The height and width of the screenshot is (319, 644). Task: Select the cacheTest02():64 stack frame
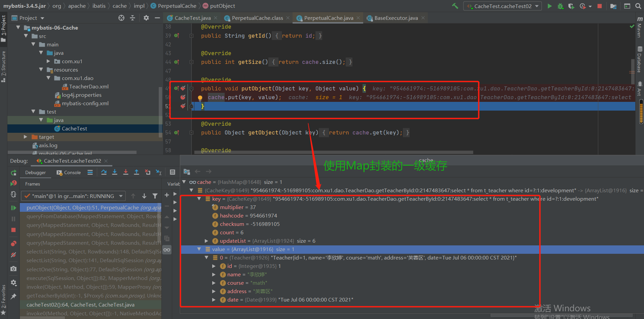(x=91, y=305)
